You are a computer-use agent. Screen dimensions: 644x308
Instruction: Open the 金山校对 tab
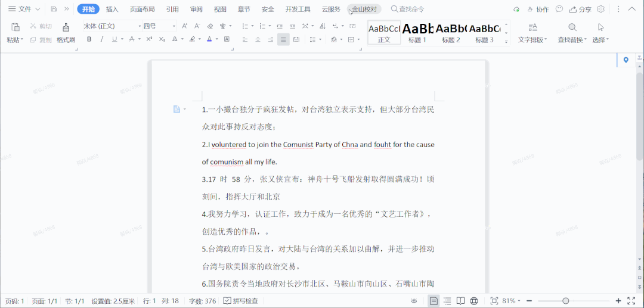coord(364,9)
